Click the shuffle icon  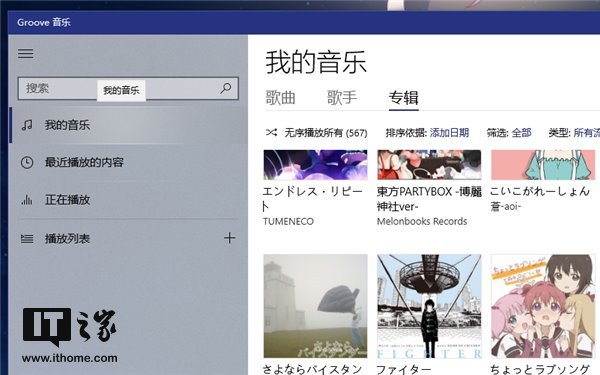[271, 132]
